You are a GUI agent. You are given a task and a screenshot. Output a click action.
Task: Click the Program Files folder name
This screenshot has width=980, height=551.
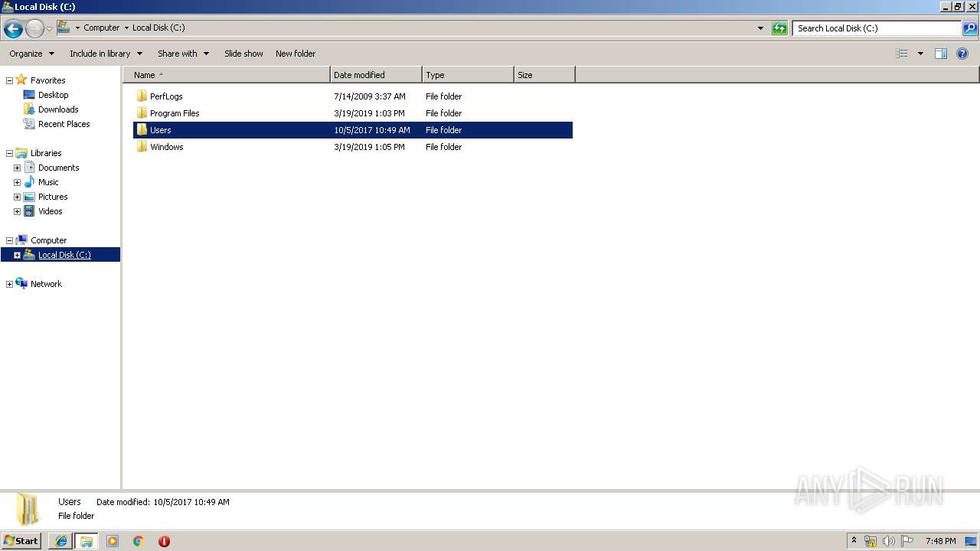point(175,113)
